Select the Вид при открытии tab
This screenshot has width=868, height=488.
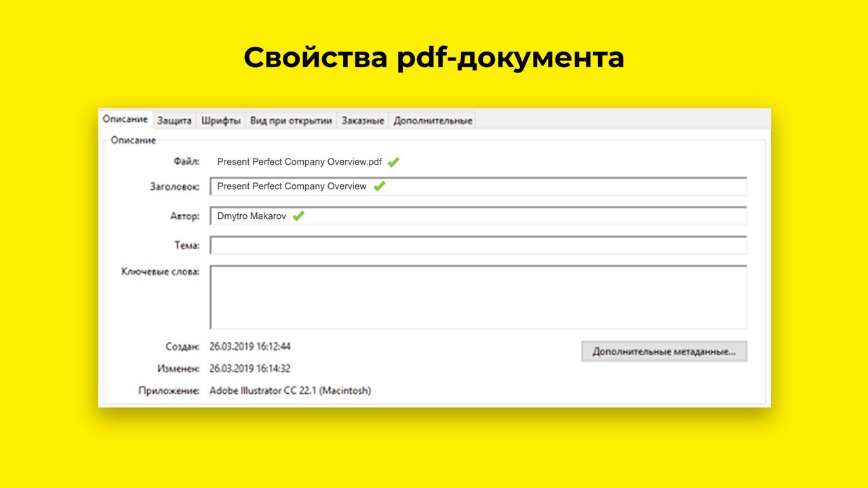coord(291,121)
